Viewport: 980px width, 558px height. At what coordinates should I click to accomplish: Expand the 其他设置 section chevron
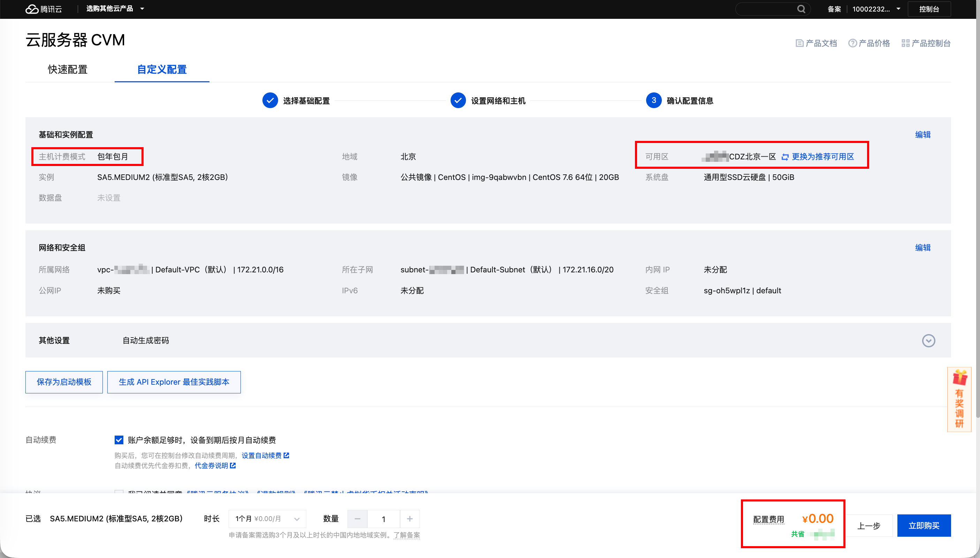[x=928, y=340]
